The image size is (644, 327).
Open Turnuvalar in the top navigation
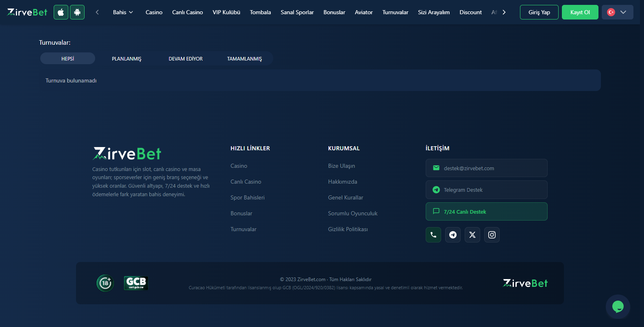[x=395, y=12]
